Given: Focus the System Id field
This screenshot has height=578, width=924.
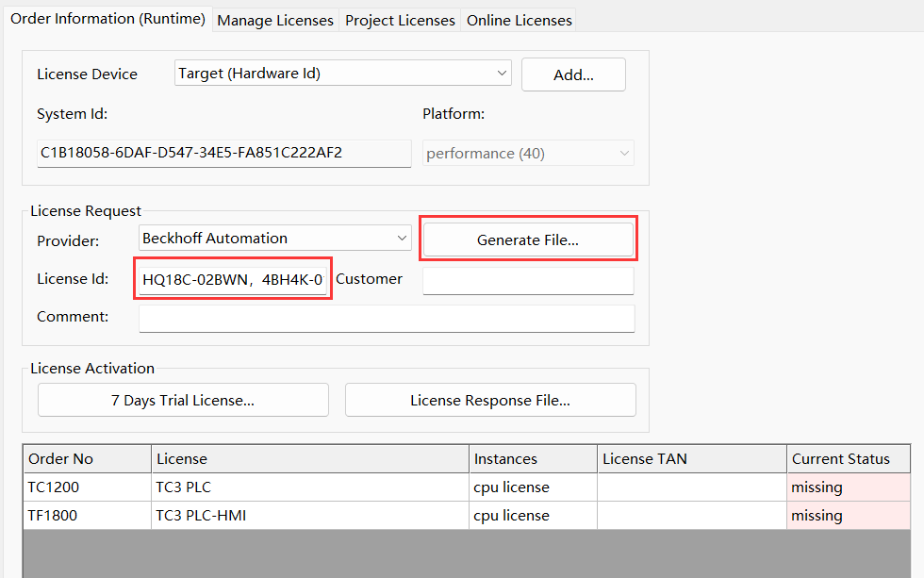Looking at the screenshot, I should [224, 153].
